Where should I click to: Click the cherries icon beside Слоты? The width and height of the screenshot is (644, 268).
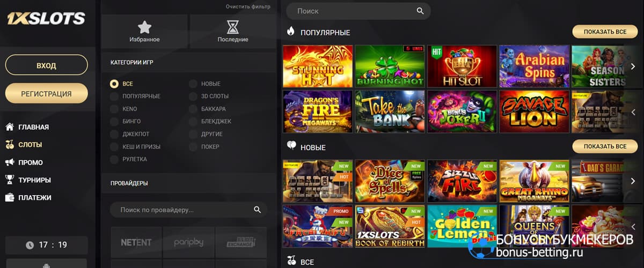(x=10, y=145)
